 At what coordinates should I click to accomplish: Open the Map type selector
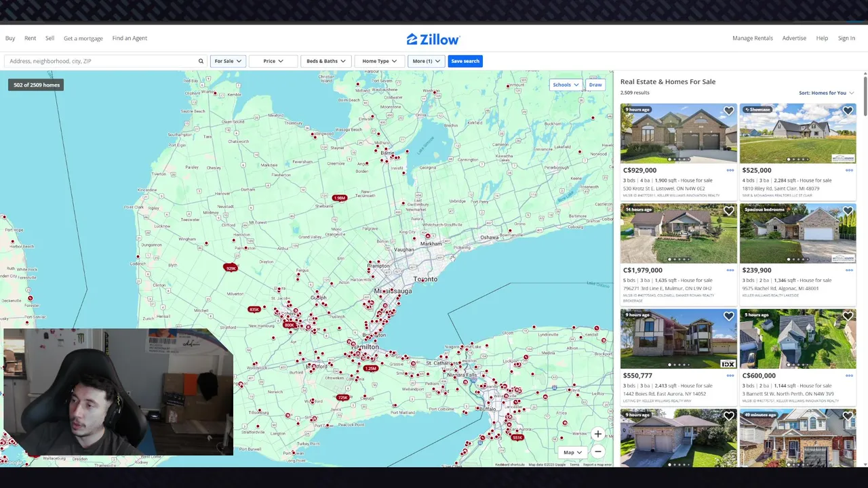coord(572,452)
